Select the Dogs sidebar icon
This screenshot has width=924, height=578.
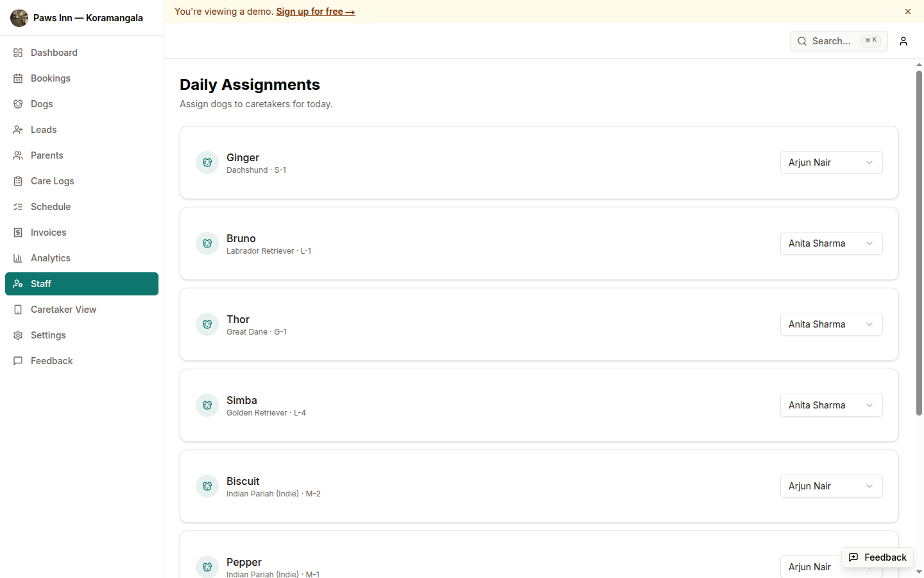point(18,103)
